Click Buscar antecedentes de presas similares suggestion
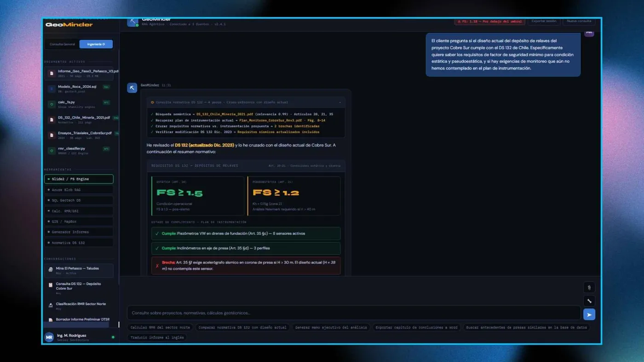 point(526,328)
